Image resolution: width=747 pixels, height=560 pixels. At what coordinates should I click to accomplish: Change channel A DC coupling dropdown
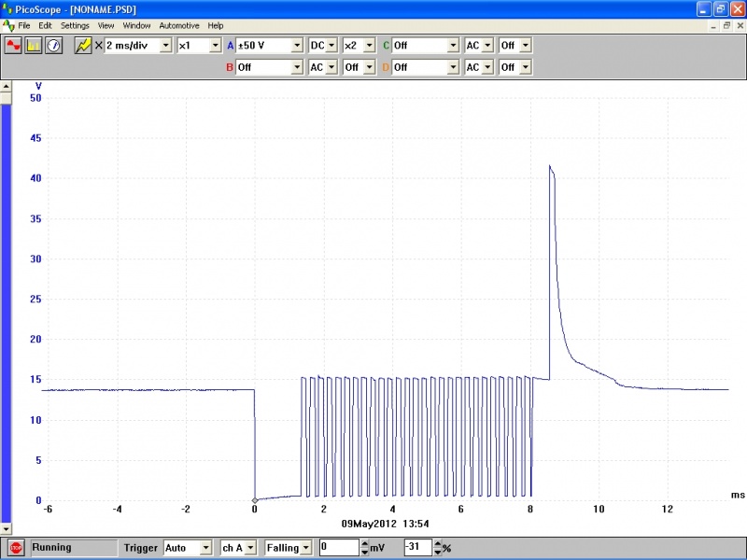tap(331, 45)
